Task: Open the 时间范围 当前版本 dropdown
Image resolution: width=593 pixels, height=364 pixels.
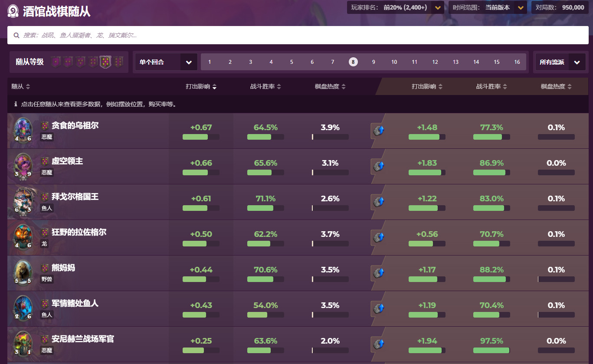Action: tap(520, 7)
